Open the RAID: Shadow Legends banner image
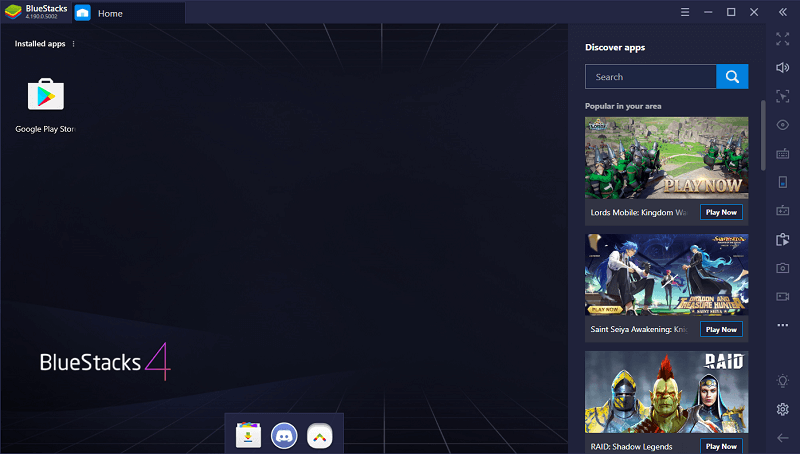This screenshot has width=800, height=454. tap(666, 392)
